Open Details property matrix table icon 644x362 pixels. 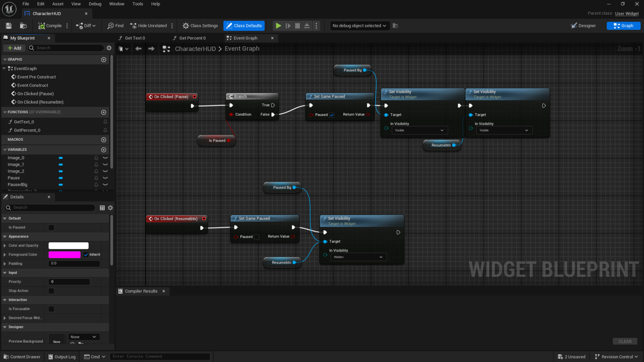(102, 208)
